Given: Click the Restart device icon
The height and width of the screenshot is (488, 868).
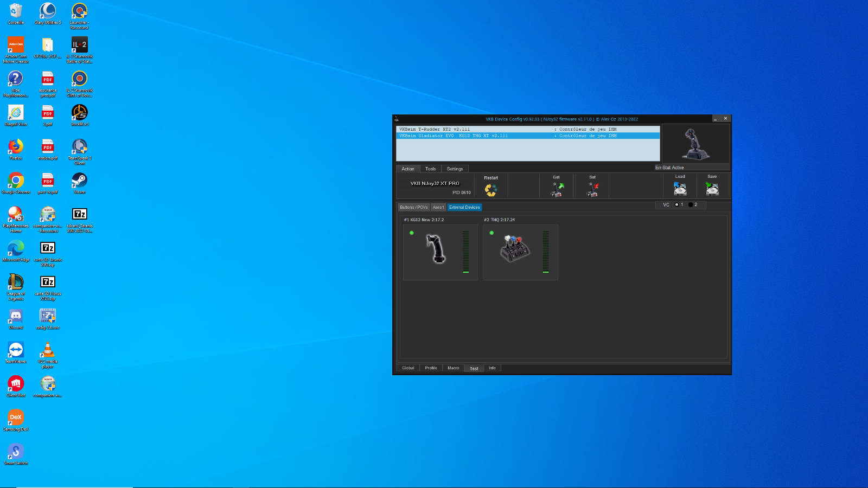Looking at the screenshot, I should (x=491, y=190).
